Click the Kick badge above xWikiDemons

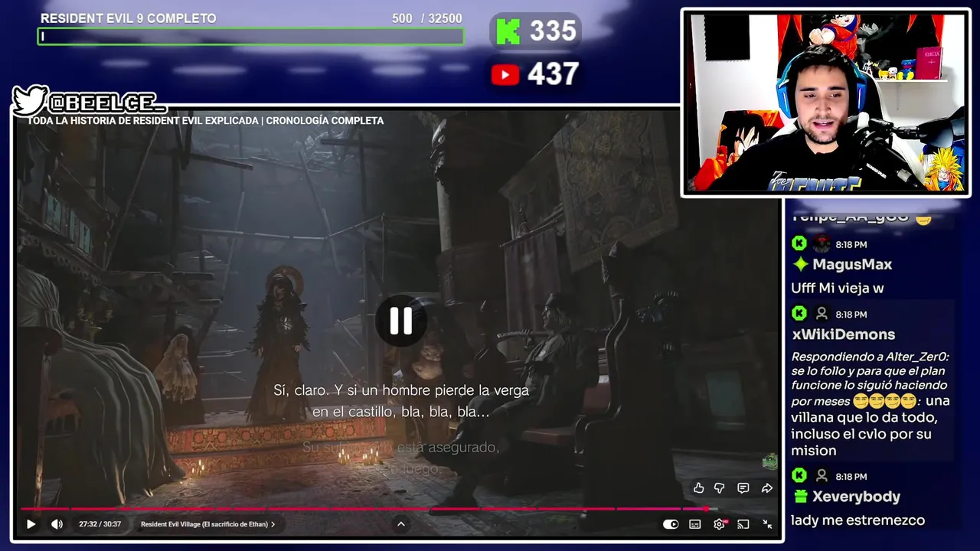799,314
